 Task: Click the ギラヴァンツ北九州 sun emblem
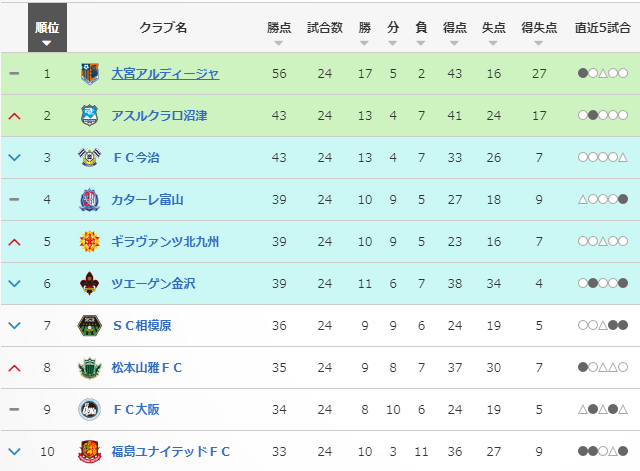pos(89,242)
